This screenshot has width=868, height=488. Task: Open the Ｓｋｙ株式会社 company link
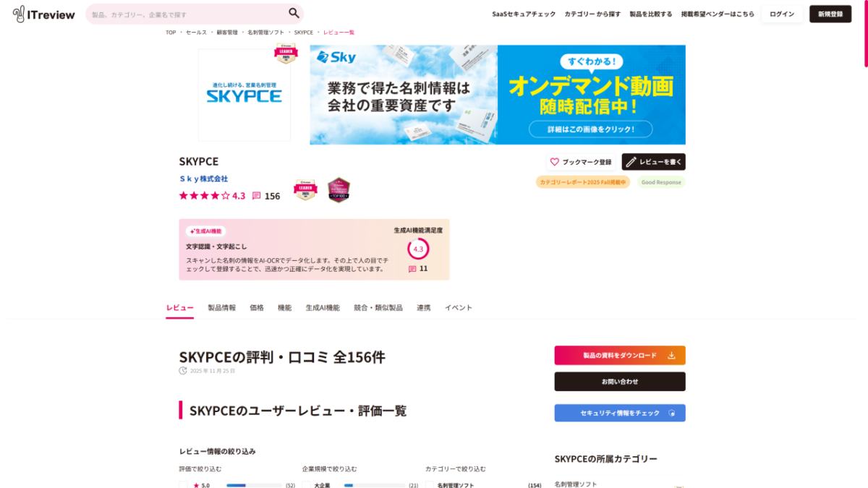[x=205, y=178]
